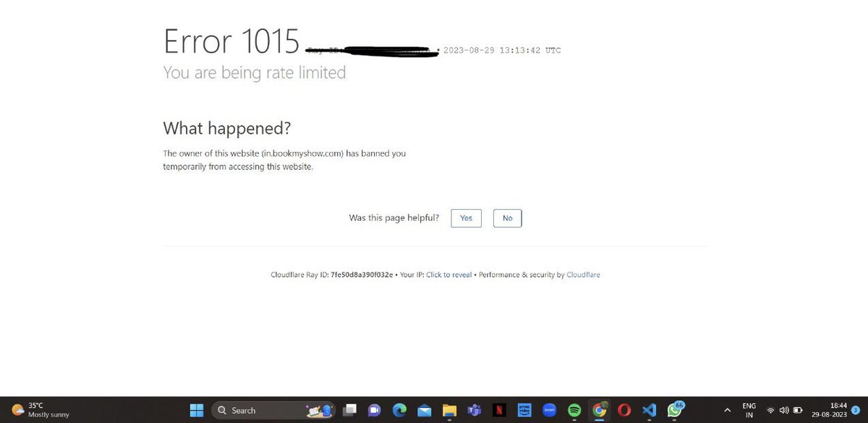The width and height of the screenshot is (868, 423).
Task: Open WhatsApp from the taskbar
Action: click(x=675, y=410)
